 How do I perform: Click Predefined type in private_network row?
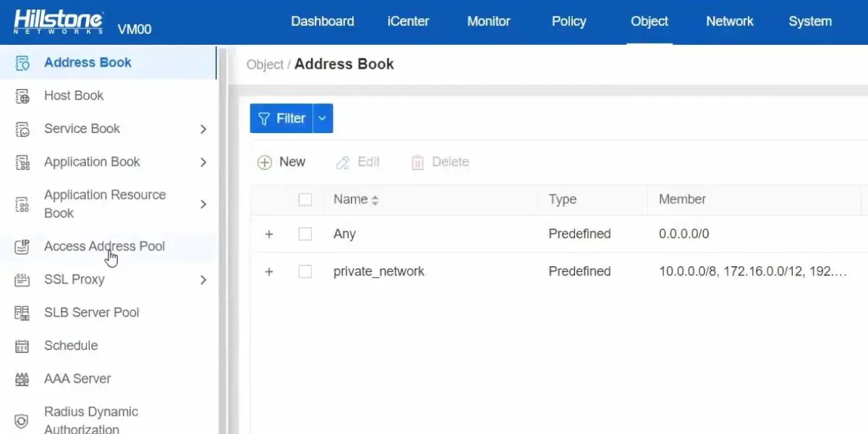579,271
